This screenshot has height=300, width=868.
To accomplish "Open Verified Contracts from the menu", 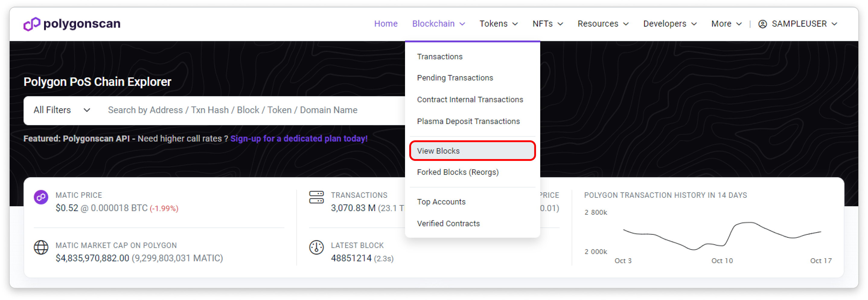I will click(448, 223).
